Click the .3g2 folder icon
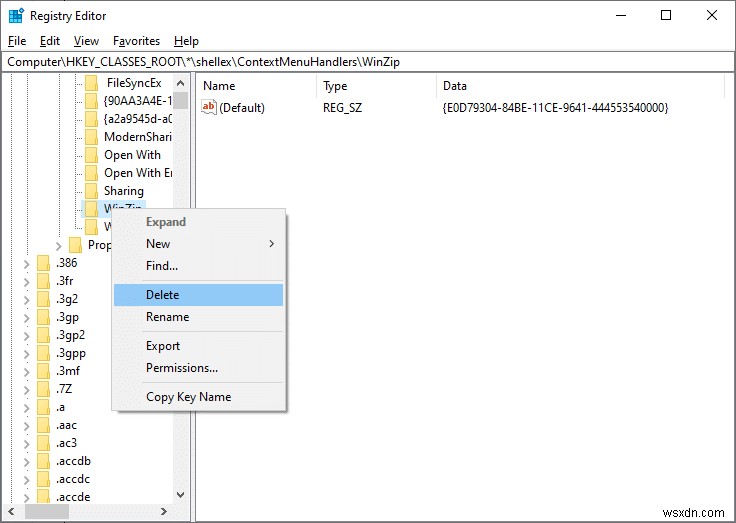The width and height of the screenshot is (736, 523). pyautogui.click(x=43, y=299)
